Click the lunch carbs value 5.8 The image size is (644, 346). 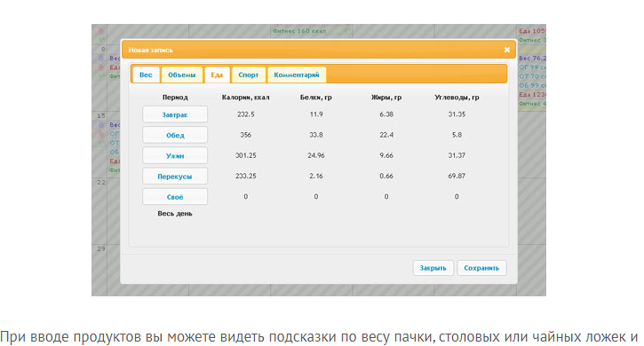[457, 135]
